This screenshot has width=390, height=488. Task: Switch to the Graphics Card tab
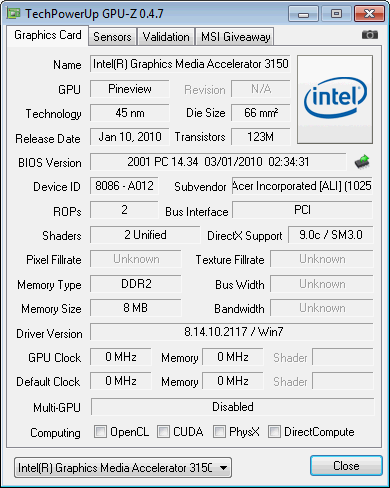(x=48, y=35)
